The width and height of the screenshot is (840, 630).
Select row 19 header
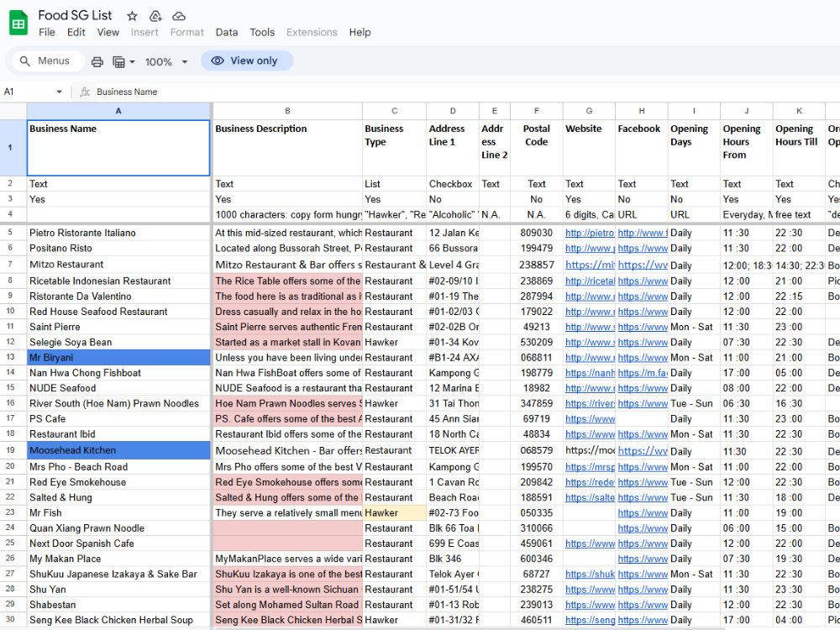[10, 450]
